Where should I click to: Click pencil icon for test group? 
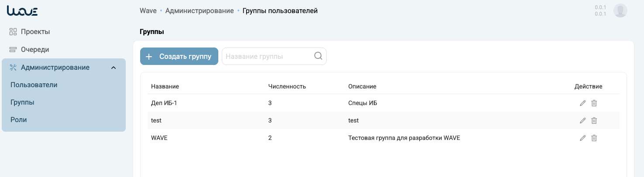point(582,120)
